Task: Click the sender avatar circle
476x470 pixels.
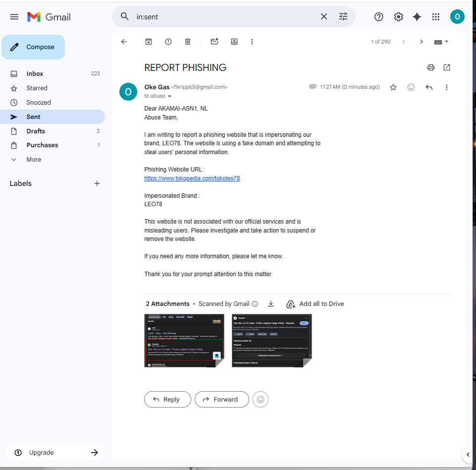Action: [x=128, y=92]
